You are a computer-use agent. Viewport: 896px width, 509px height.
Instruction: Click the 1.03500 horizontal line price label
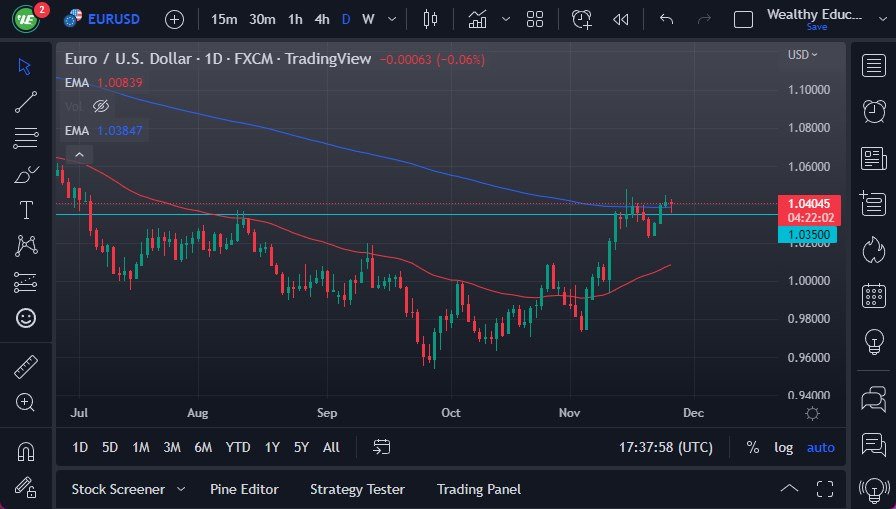point(811,234)
